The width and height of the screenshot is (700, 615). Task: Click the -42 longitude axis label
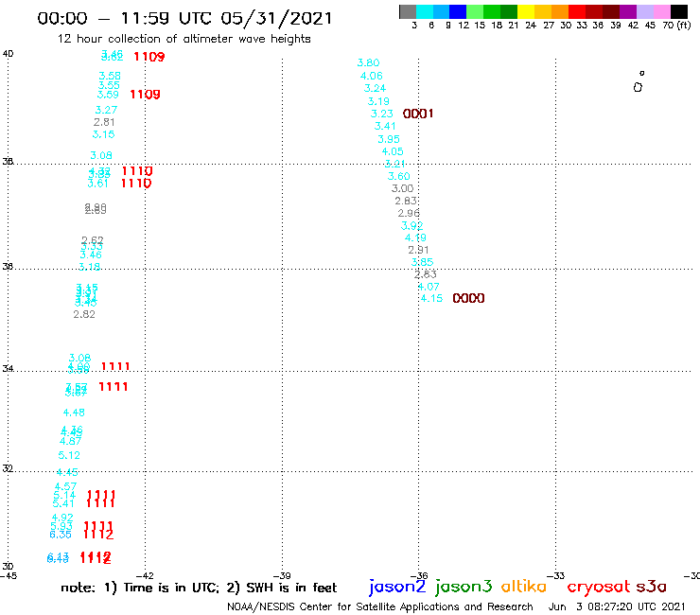tap(145, 576)
